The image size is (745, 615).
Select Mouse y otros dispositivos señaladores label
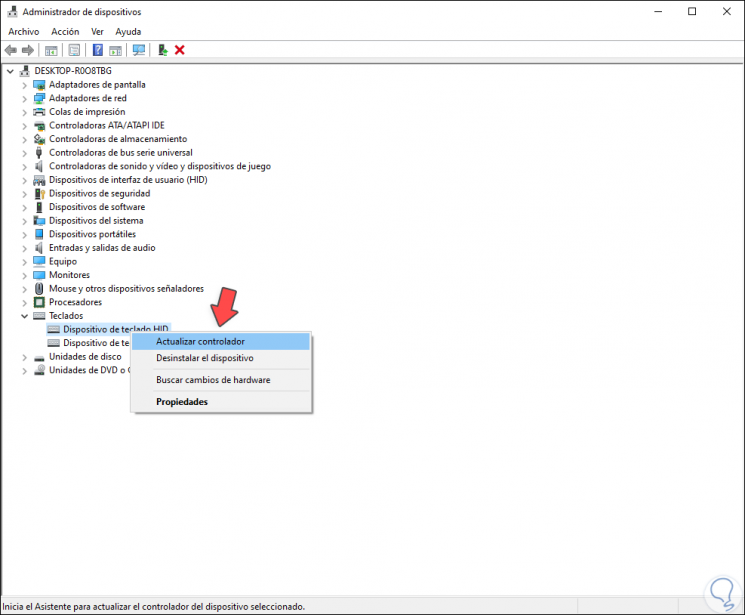coord(126,288)
